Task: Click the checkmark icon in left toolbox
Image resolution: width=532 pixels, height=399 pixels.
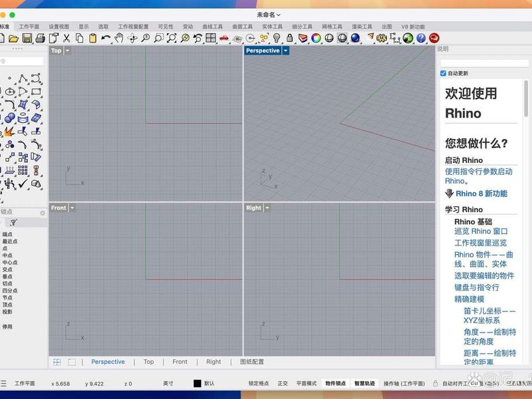Action: click(x=23, y=184)
